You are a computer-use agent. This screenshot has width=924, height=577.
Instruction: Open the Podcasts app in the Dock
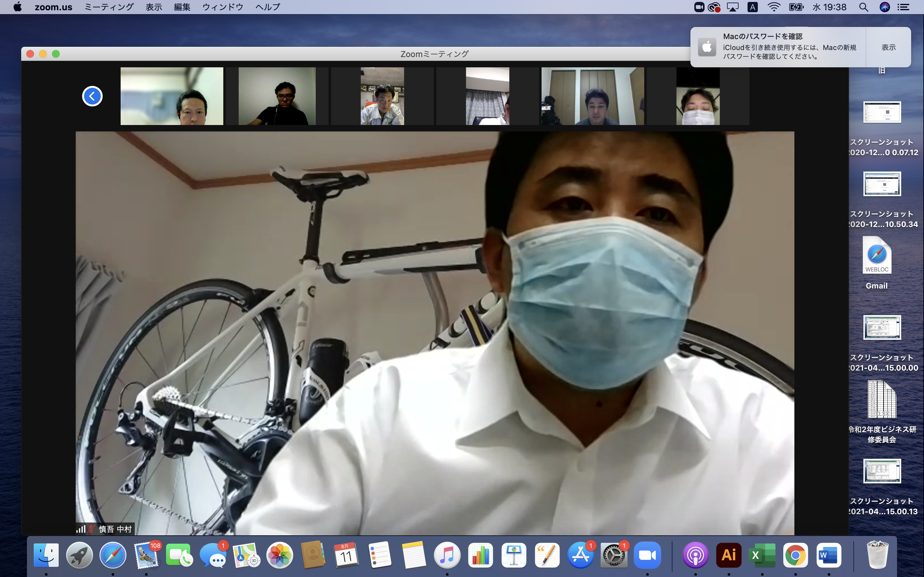(x=695, y=555)
